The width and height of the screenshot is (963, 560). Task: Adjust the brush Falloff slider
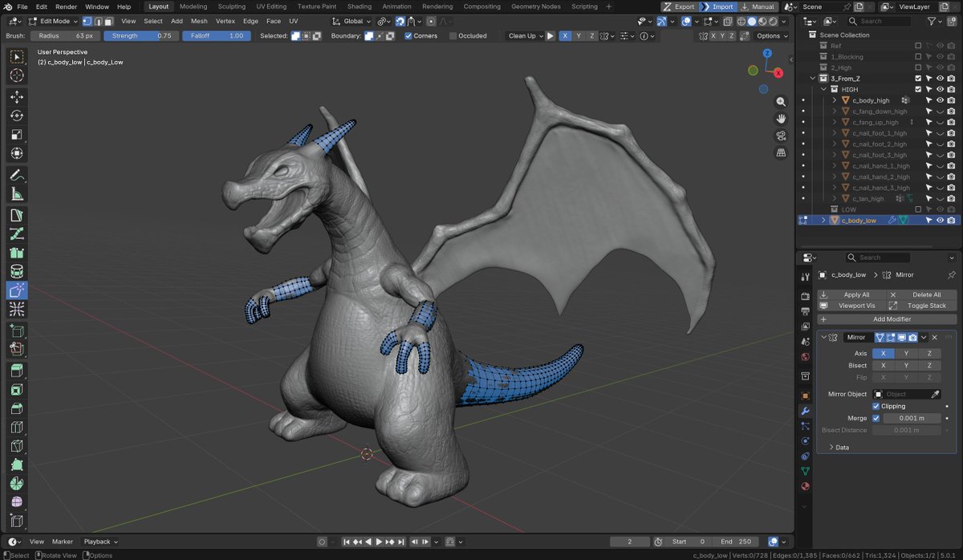tap(217, 35)
